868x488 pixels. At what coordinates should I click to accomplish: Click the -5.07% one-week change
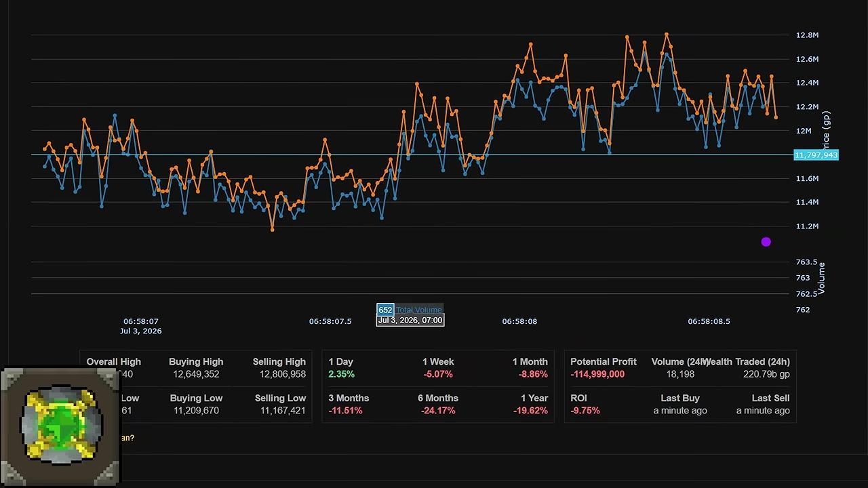438,374
